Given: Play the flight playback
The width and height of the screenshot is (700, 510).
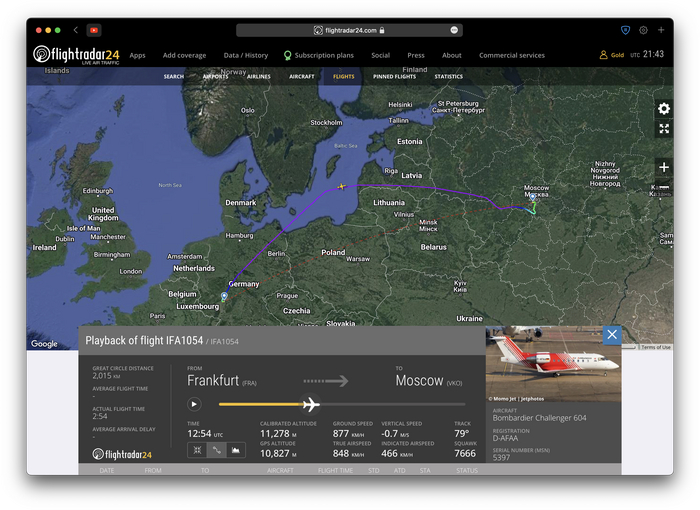Looking at the screenshot, I should click(x=194, y=404).
